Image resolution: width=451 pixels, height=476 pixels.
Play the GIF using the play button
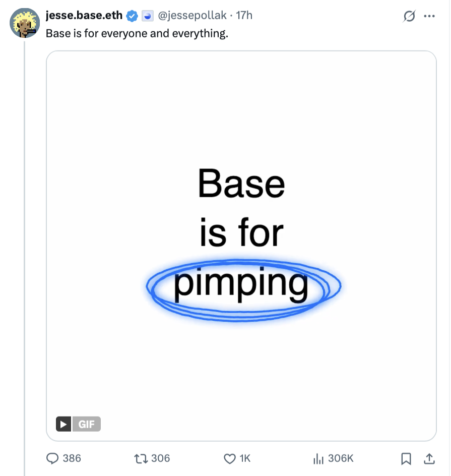pos(63,424)
